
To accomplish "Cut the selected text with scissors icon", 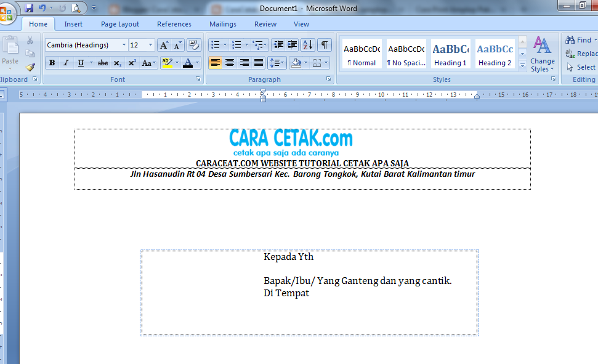I will pyautogui.click(x=30, y=40).
